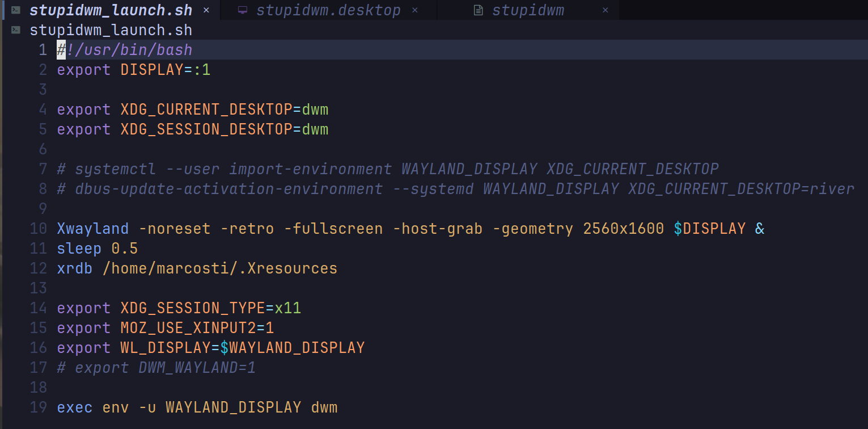Click the monitor icon on stupidwm.desktop tab

pos(243,10)
